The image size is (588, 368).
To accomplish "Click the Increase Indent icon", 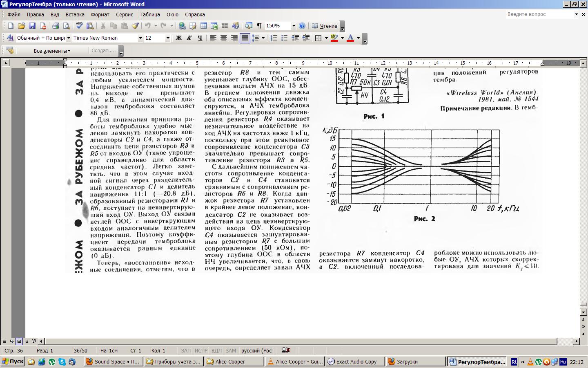I will click(x=306, y=38).
